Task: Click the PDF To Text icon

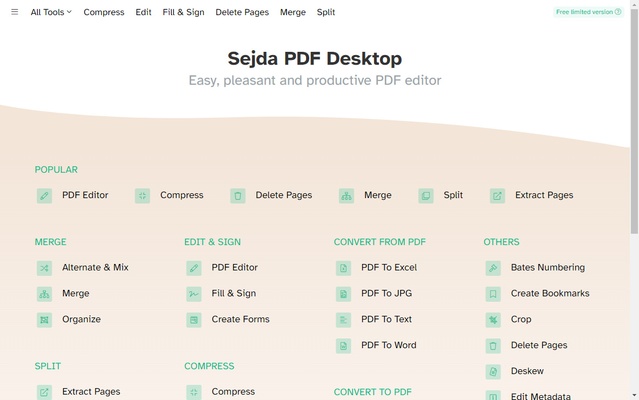Action: 344,320
